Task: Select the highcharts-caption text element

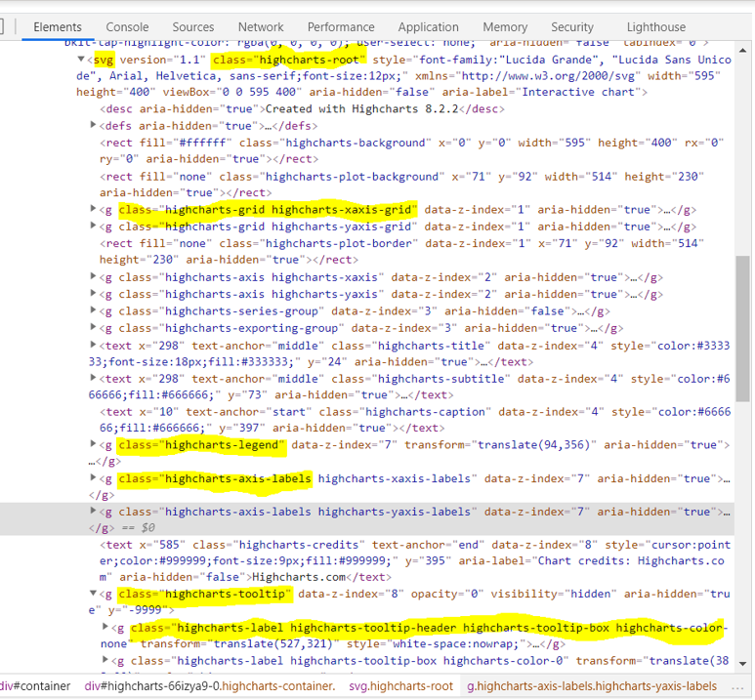Action: coord(415,420)
